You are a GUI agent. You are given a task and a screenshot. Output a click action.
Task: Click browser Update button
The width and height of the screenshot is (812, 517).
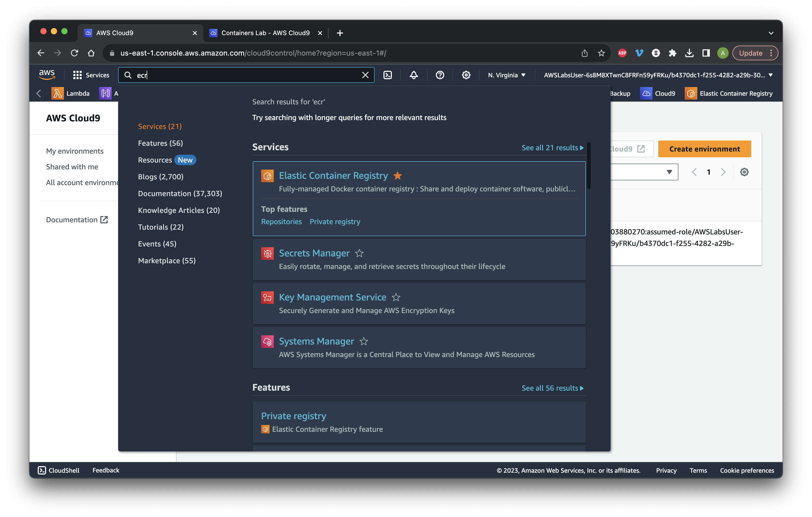754,53
